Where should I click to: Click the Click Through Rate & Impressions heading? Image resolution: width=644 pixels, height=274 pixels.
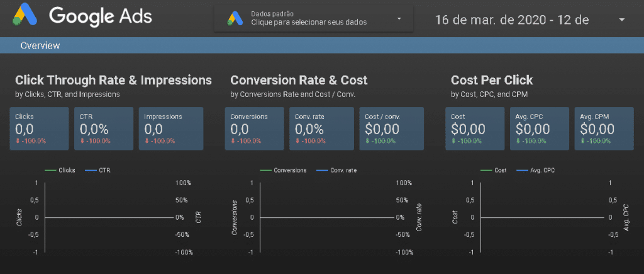[x=113, y=80]
